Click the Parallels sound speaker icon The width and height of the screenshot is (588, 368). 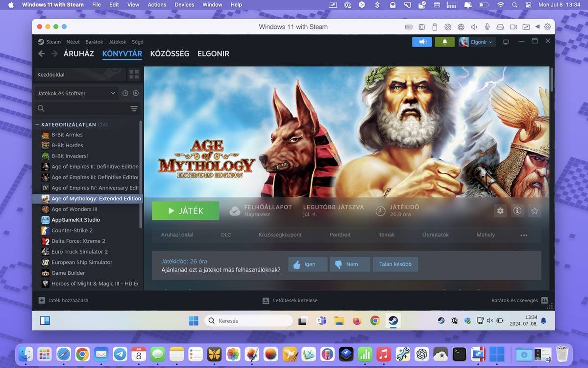pyautogui.click(x=474, y=27)
